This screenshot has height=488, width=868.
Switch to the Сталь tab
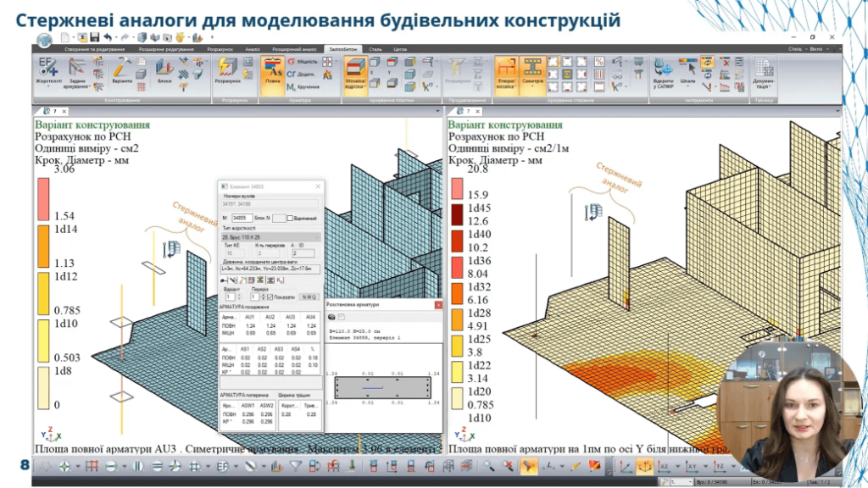(x=376, y=49)
